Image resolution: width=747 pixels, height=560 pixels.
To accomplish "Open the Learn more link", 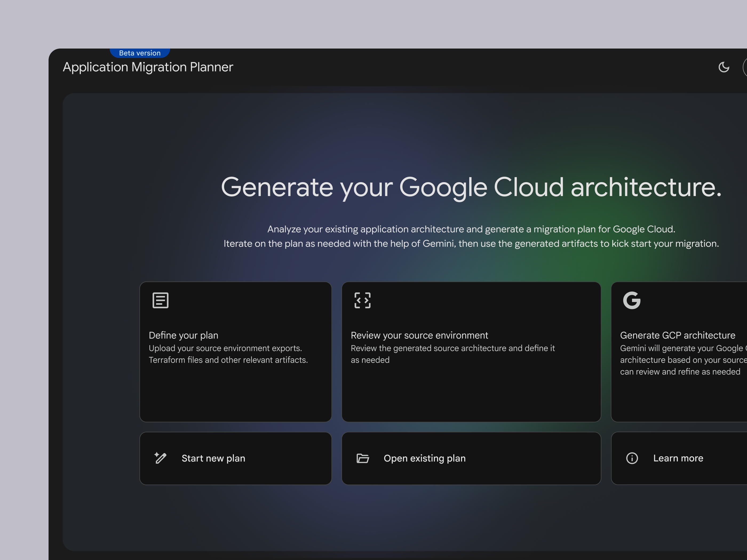I will coord(678,458).
